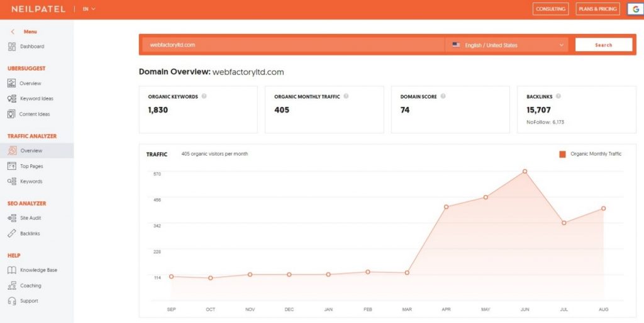Viewport: 644px width, 323px height.
Task: Click the help icon beside Organic Keywords
Action: click(x=204, y=96)
